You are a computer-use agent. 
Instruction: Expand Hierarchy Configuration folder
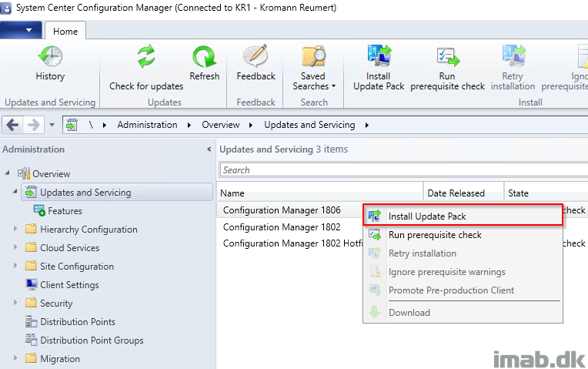(15, 228)
